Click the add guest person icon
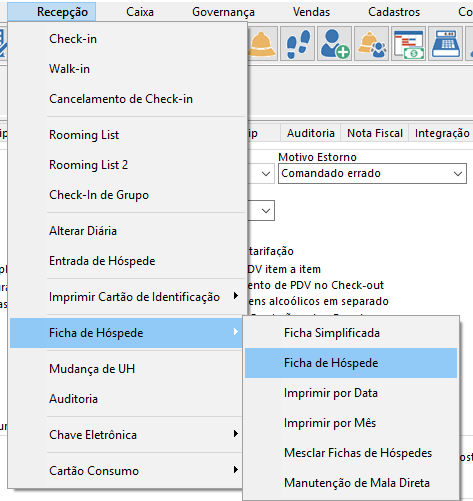 [x=334, y=44]
